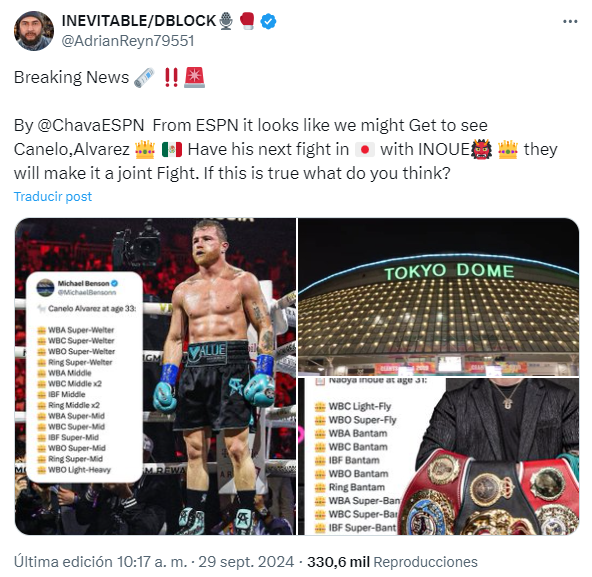Open the three-dot more options menu
The height and width of the screenshot is (577, 592).
(570, 22)
